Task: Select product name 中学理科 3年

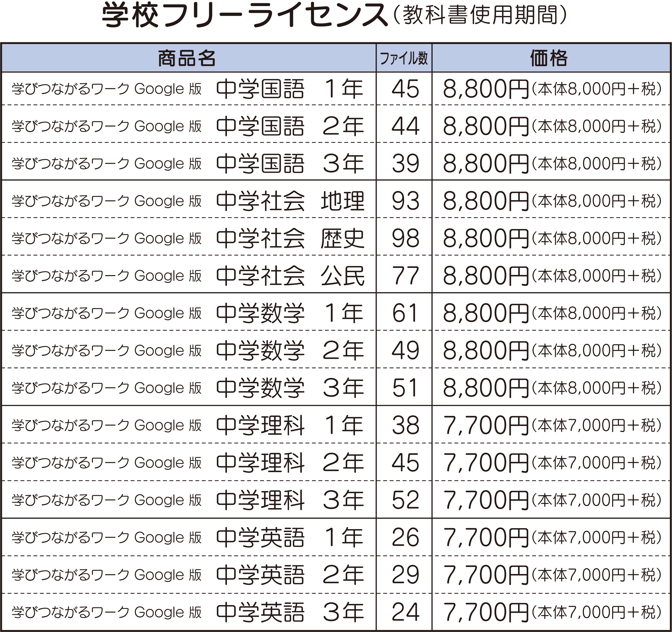Action: click(x=290, y=500)
